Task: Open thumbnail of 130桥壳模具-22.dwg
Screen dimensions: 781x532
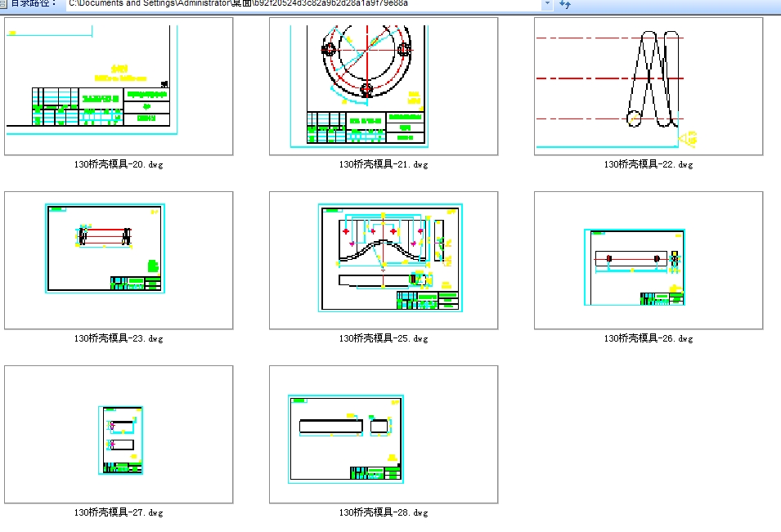Action: pyautogui.click(x=649, y=86)
